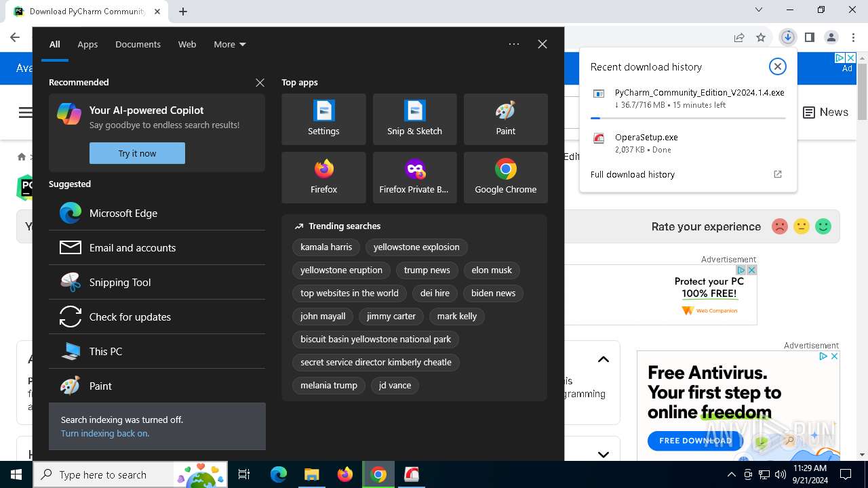This screenshot has width=868, height=488.
Task: Rate experience with happy green face
Action: (x=823, y=226)
